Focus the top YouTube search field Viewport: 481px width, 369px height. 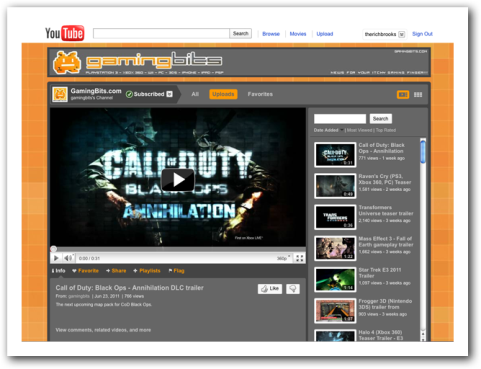click(161, 33)
